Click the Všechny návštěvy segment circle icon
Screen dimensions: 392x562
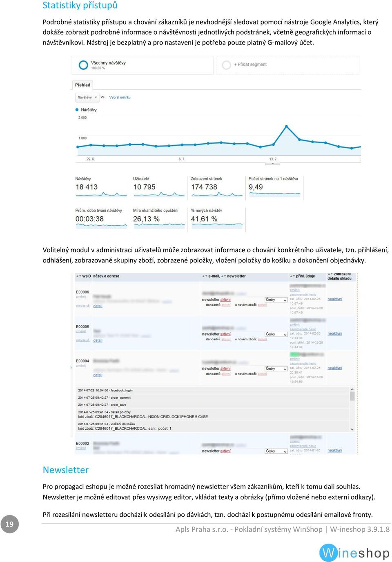pos(83,65)
